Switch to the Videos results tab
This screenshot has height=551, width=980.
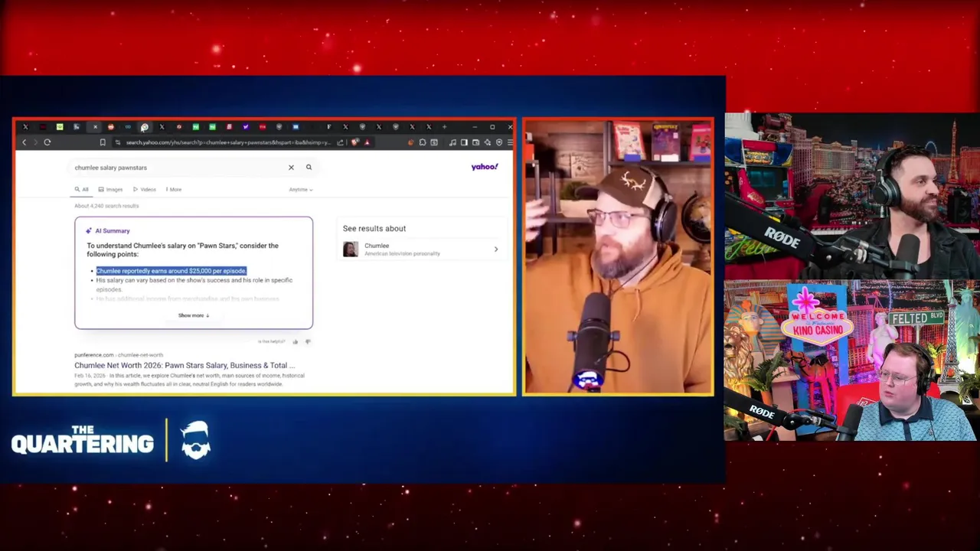click(145, 189)
